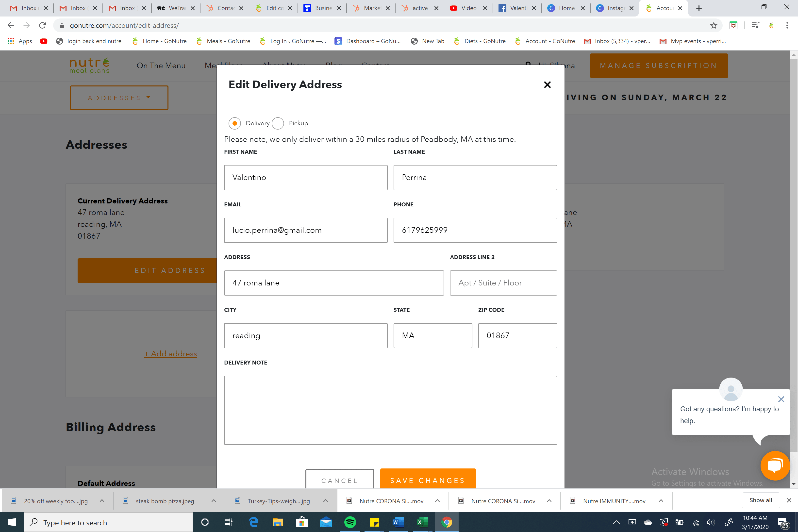Click the red shield extension icon
The image size is (798, 532).
tap(733, 25)
